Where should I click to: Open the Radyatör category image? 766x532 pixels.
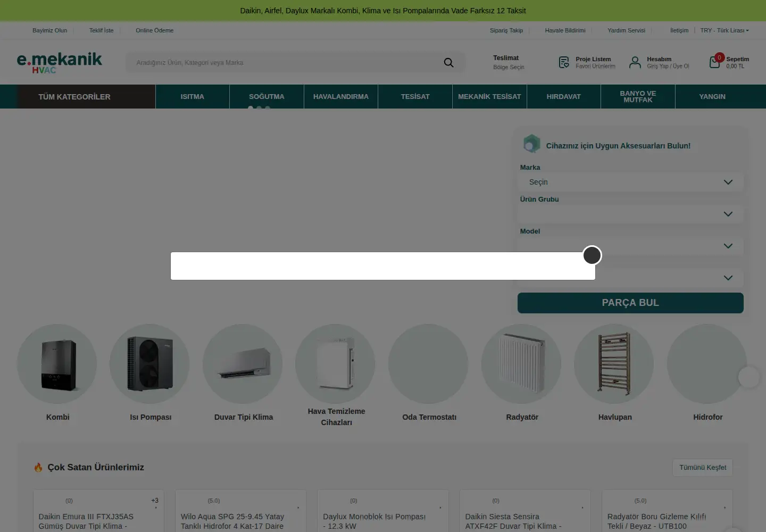522,364
